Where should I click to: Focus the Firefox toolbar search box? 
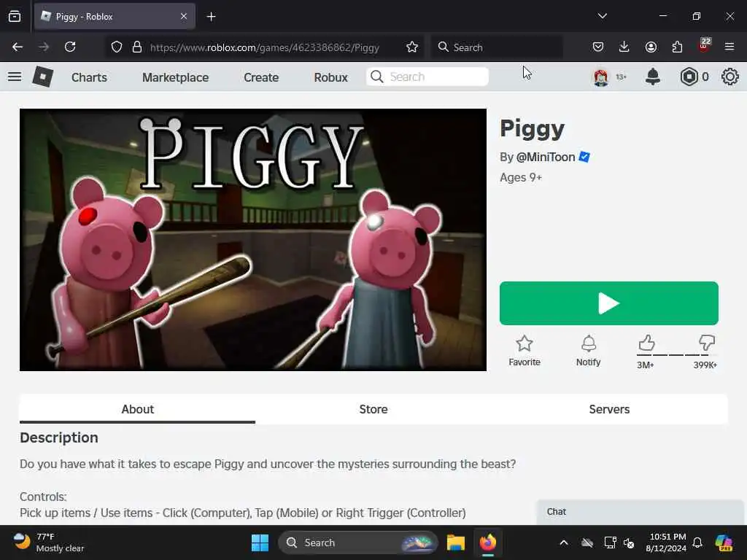[497, 47]
